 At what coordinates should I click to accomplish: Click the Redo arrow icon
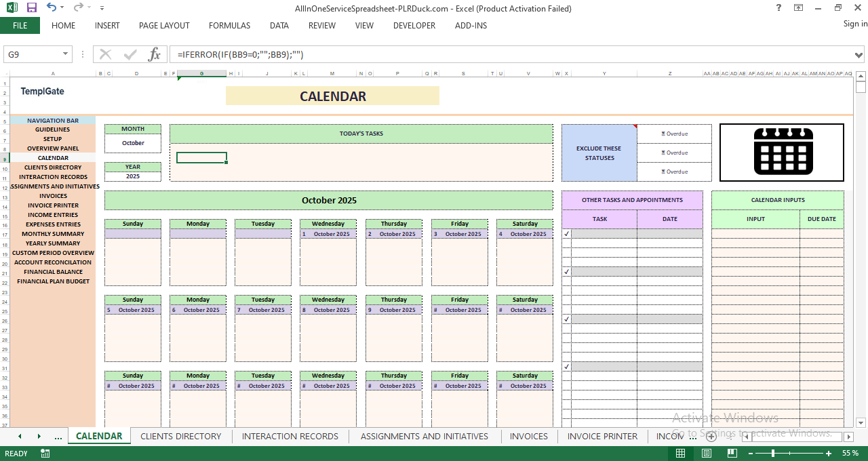[x=79, y=7]
